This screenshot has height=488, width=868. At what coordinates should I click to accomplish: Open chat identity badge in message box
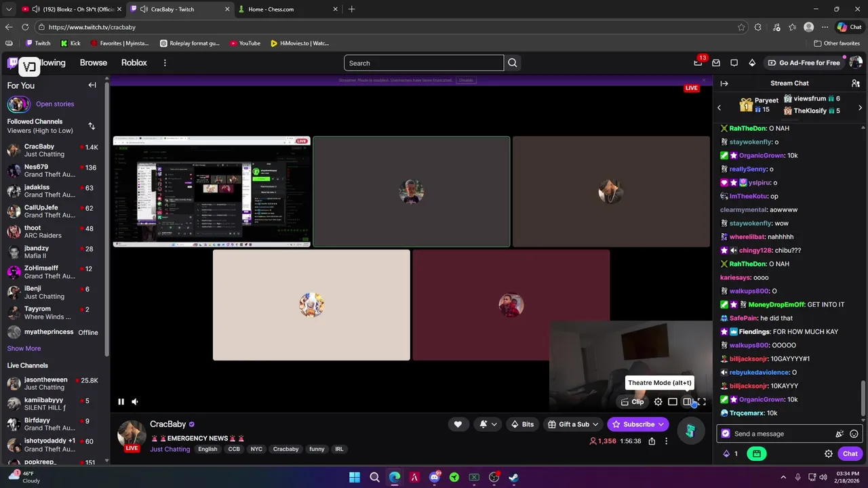coord(726,434)
